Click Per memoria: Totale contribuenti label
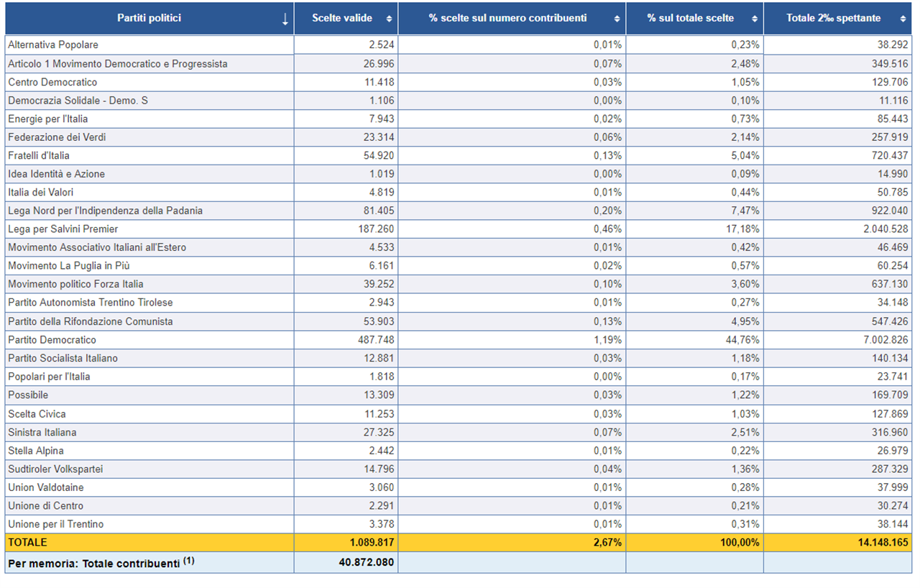This screenshot has height=588, width=920. click(101, 563)
